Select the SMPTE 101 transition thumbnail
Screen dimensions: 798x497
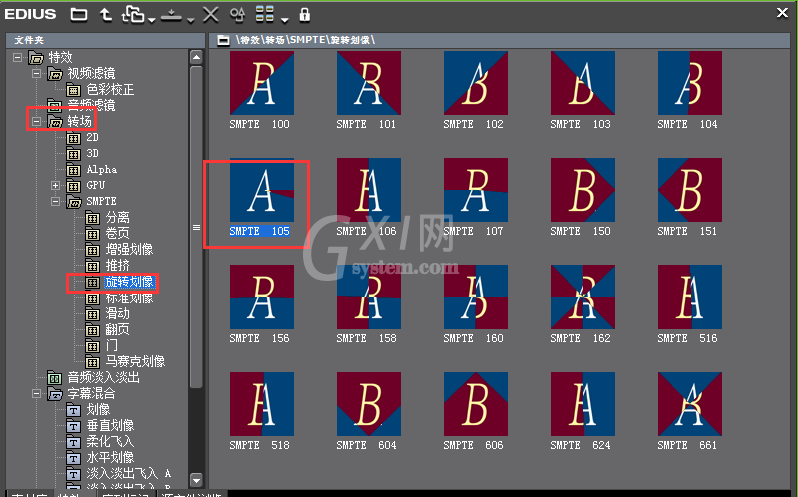point(368,83)
